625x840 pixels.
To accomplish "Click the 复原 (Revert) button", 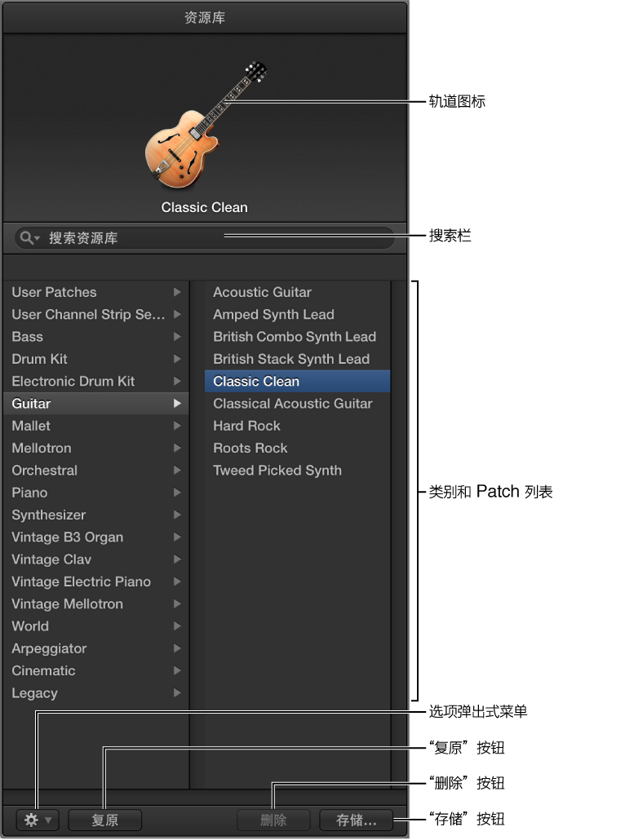I will [x=105, y=820].
